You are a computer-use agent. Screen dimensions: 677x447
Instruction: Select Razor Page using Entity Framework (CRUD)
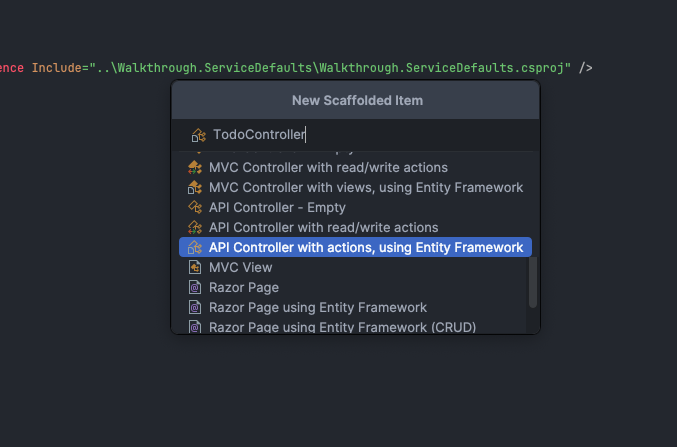(x=342, y=326)
